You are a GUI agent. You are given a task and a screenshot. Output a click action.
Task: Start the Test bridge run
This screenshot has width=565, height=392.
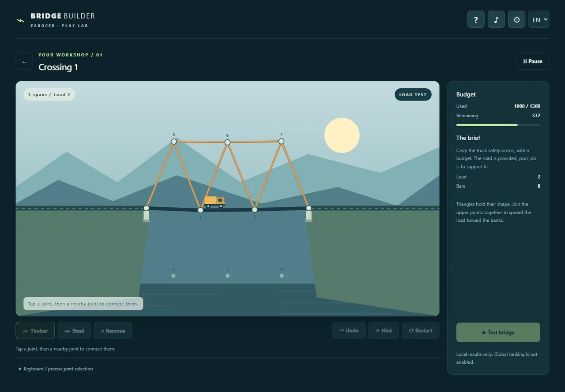(x=498, y=332)
